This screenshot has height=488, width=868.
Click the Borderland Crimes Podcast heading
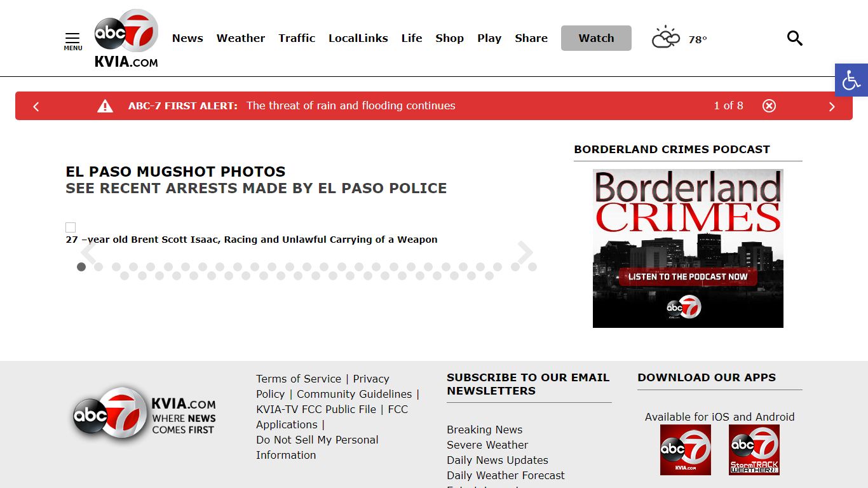tap(672, 149)
